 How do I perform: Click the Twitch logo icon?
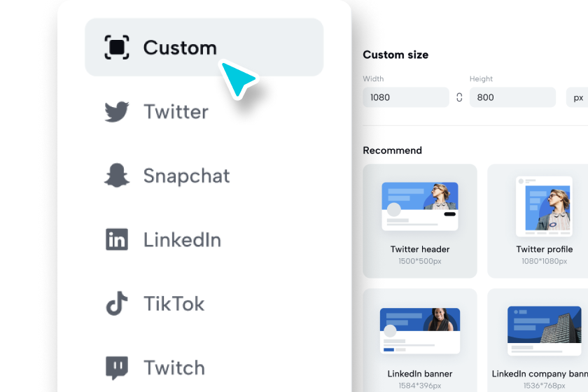pyautogui.click(x=117, y=367)
